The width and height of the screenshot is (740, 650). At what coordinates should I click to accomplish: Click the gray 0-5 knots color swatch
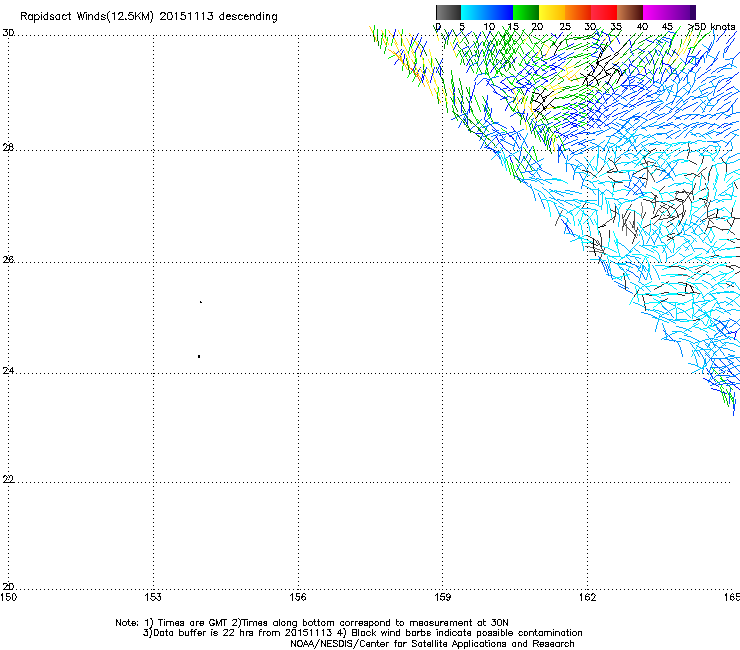coord(448,12)
